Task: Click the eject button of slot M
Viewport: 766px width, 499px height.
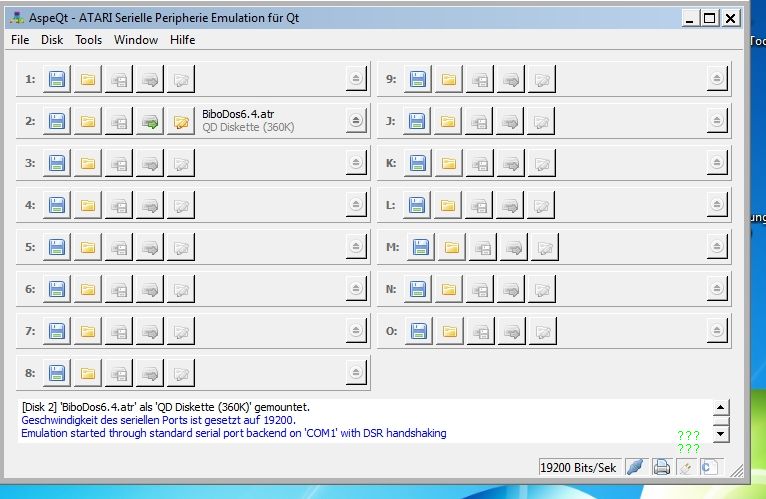Action: [x=717, y=246]
